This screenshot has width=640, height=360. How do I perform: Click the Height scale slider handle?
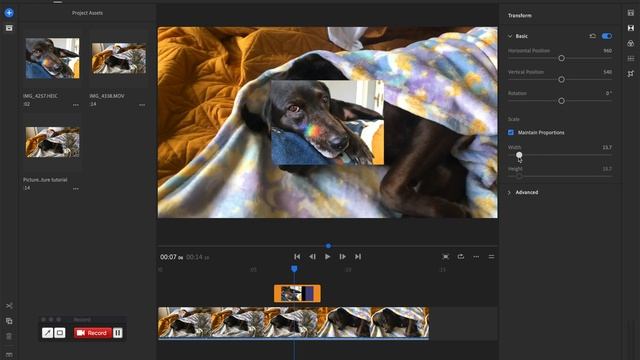click(519, 176)
